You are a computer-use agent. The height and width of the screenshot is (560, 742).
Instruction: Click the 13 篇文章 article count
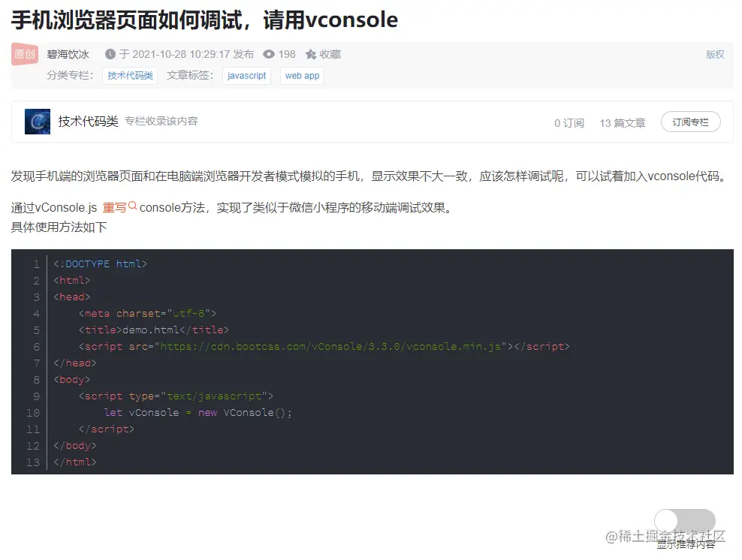(623, 123)
